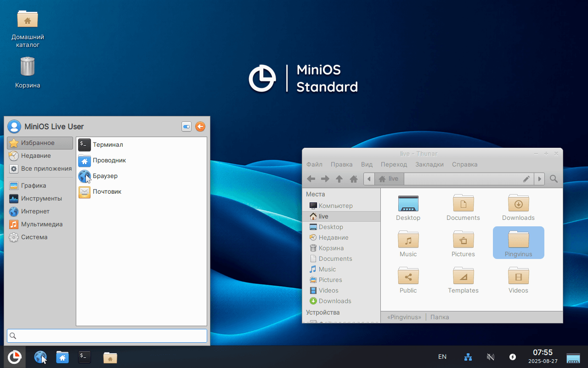Viewport: 588px width, 368px height.
Task: Click the Thunar home folder toolbar icon
Action: tap(353, 179)
